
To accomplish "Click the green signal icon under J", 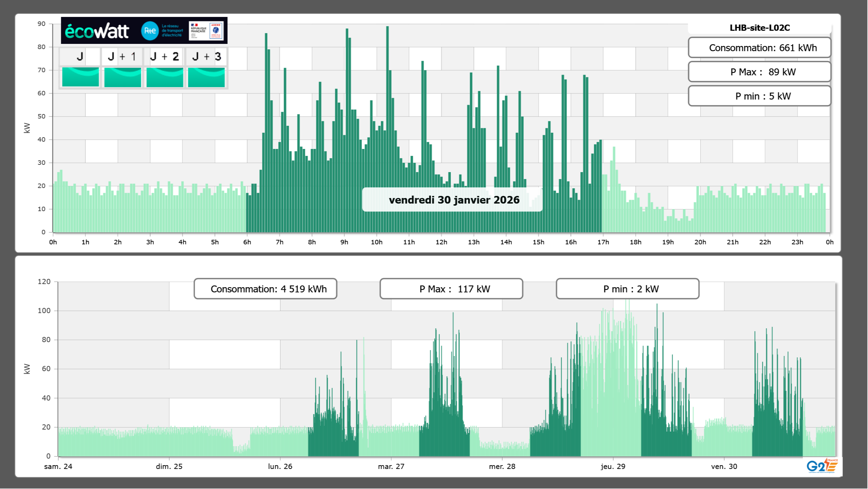I will pos(80,77).
